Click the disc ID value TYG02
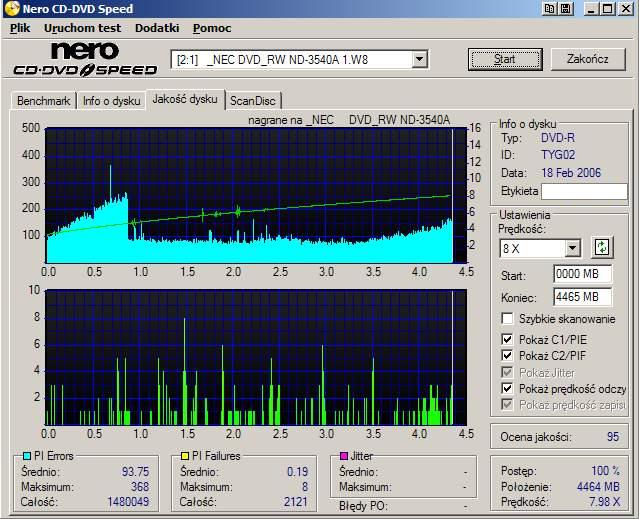Image resolution: width=639 pixels, height=519 pixels. 558,155
